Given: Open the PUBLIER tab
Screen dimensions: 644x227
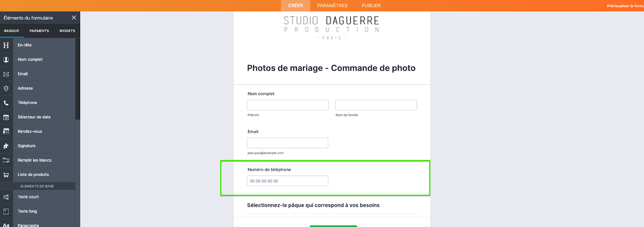Looking at the screenshot, I should point(371,6).
